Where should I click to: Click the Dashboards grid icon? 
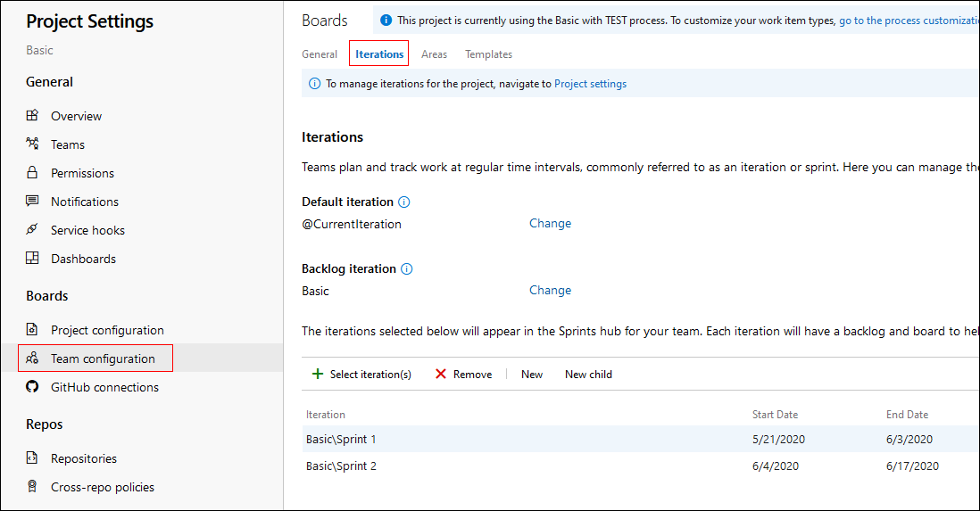tap(32, 258)
